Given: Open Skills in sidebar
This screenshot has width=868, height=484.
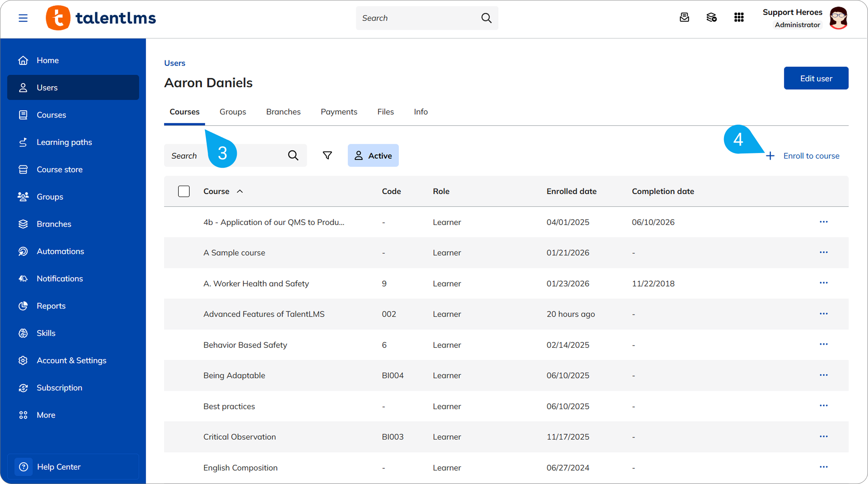Looking at the screenshot, I should (73, 333).
